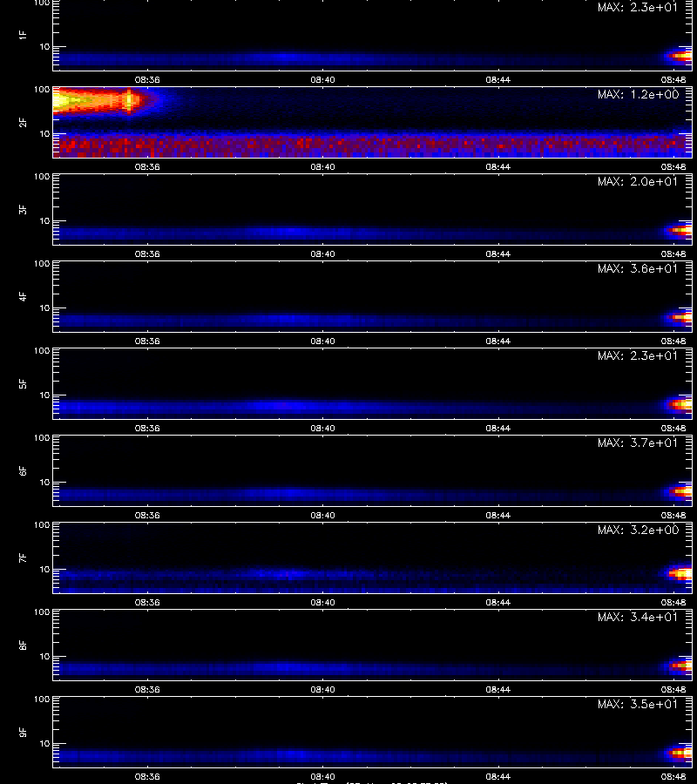
Task: Click the 08:40 tick label under panel 2F
Action: pos(322,166)
